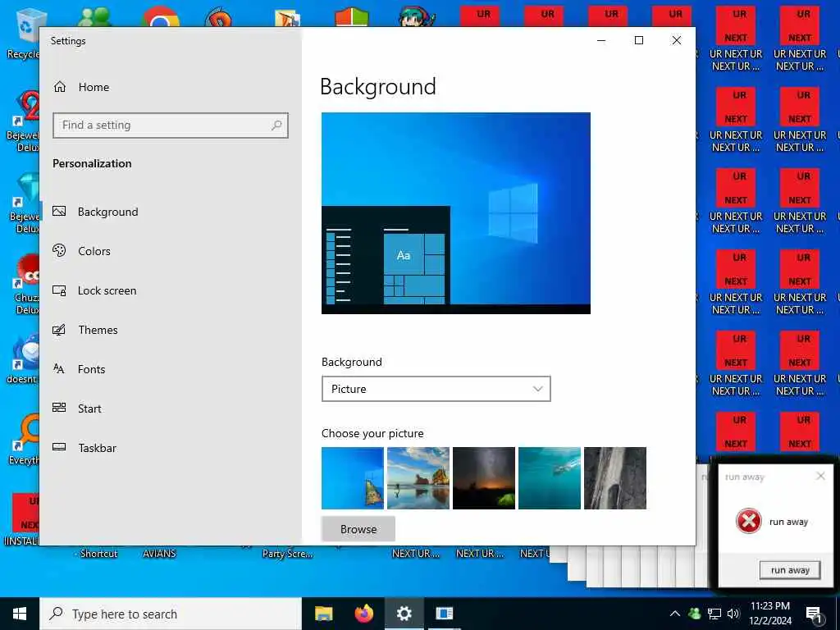Click the desktop background preview image
The height and width of the screenshot is (630, 840).
pos(456,213)
